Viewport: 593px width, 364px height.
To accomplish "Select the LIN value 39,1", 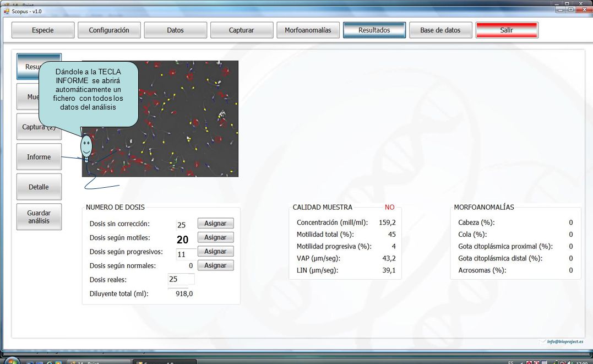I will point(389,270).
